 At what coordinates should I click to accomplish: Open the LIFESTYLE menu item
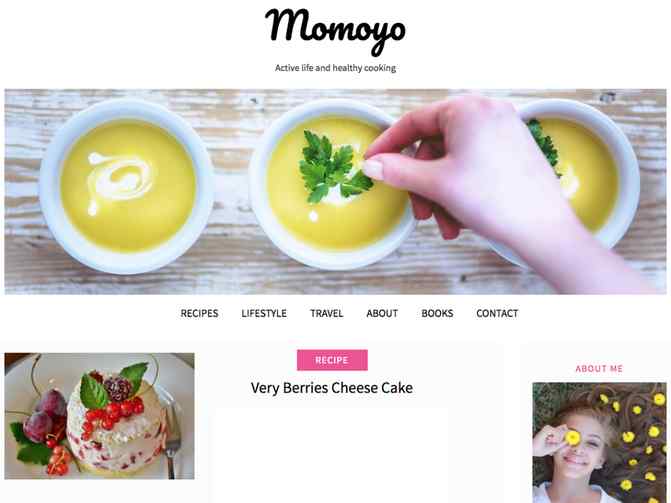[264, 313]
